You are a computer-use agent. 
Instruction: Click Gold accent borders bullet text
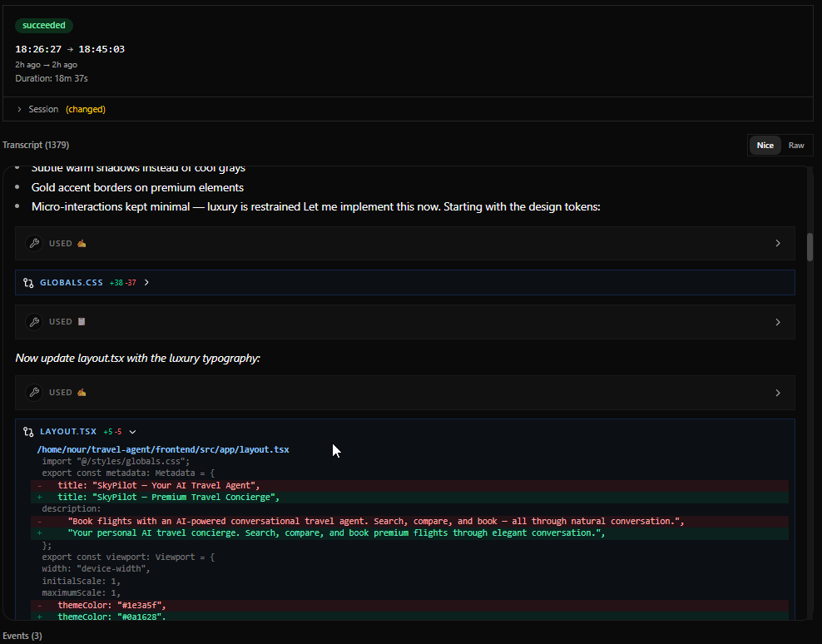(x=137, y=187)
